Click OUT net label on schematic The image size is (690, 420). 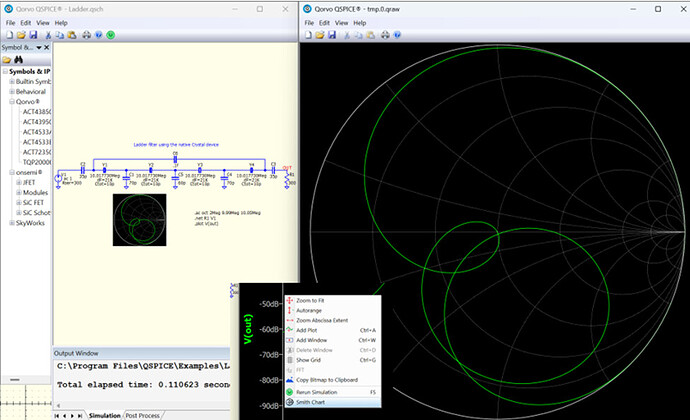[x=287, y=168]
